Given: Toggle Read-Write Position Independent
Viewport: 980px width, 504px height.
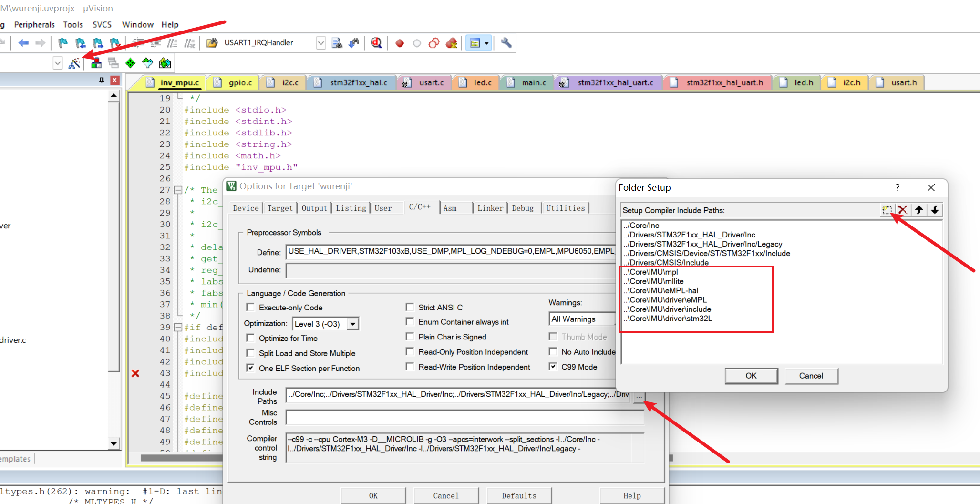Looking at the screenshot, I should point(410,366).
